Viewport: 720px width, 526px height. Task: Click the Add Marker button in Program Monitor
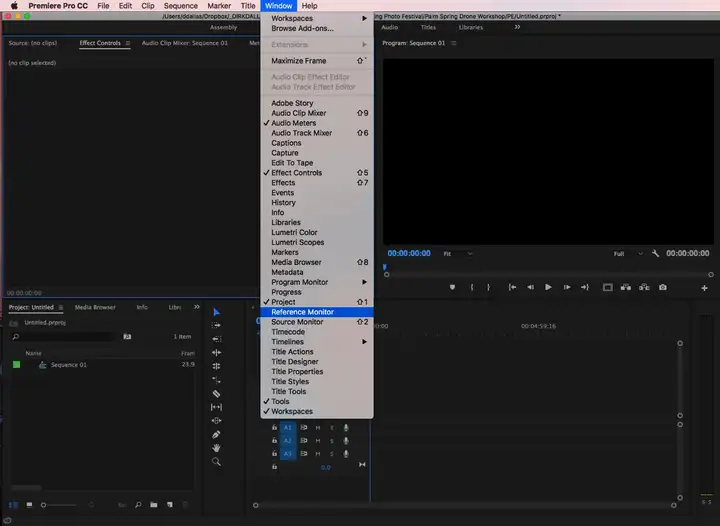[x=452, y=287]
